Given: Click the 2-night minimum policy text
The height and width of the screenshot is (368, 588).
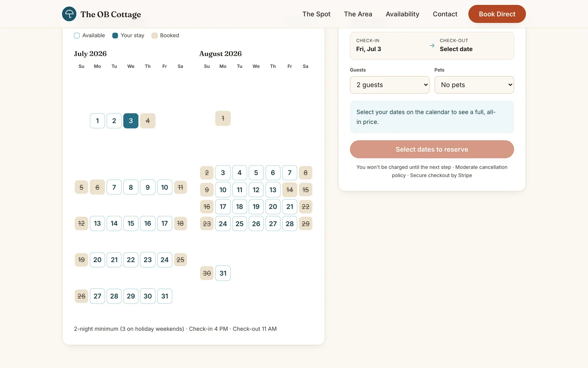Looking at the screenshot, I should [175, 329].
